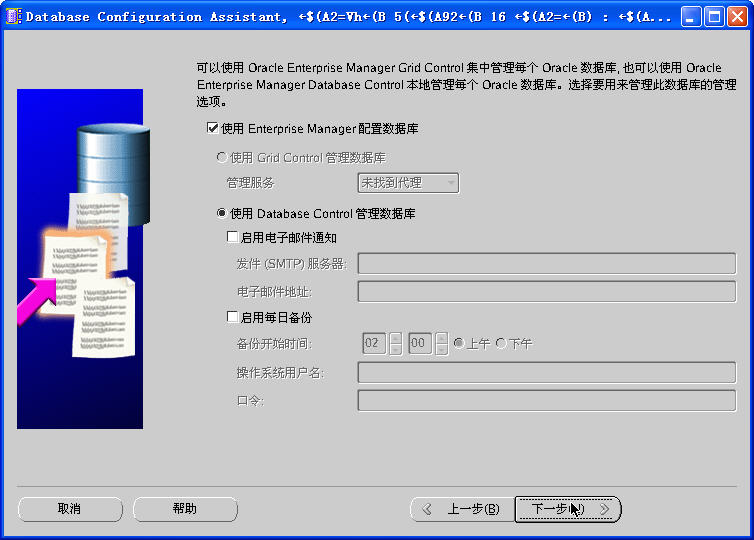754x540 pixels.
Task: Decrease the backup minute with the down arrow
Action: tap(441, 349)
